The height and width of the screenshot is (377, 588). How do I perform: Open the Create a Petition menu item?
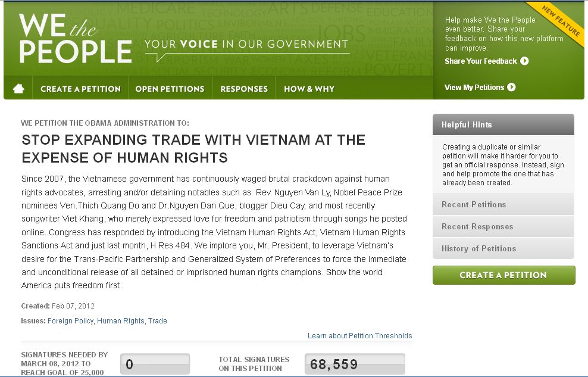[x=80, y=89]
